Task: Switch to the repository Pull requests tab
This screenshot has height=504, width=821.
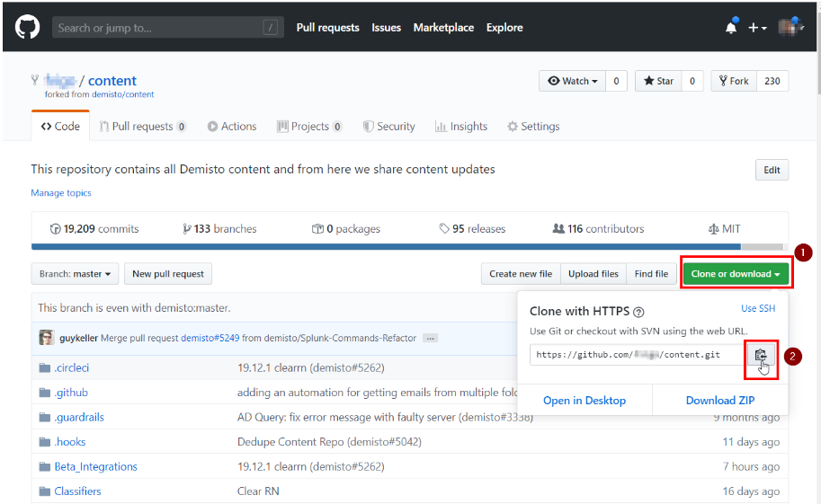Action: tap(142, 126)
